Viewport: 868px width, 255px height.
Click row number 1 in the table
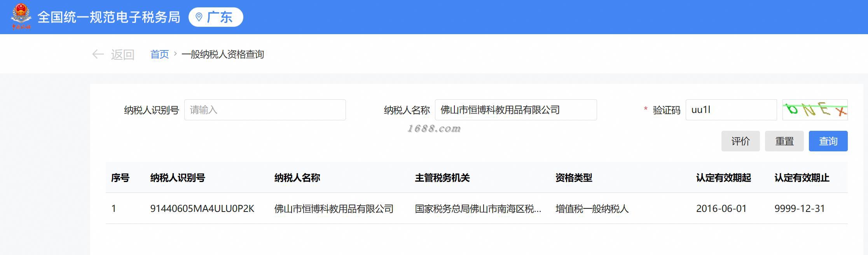point(114,209)
